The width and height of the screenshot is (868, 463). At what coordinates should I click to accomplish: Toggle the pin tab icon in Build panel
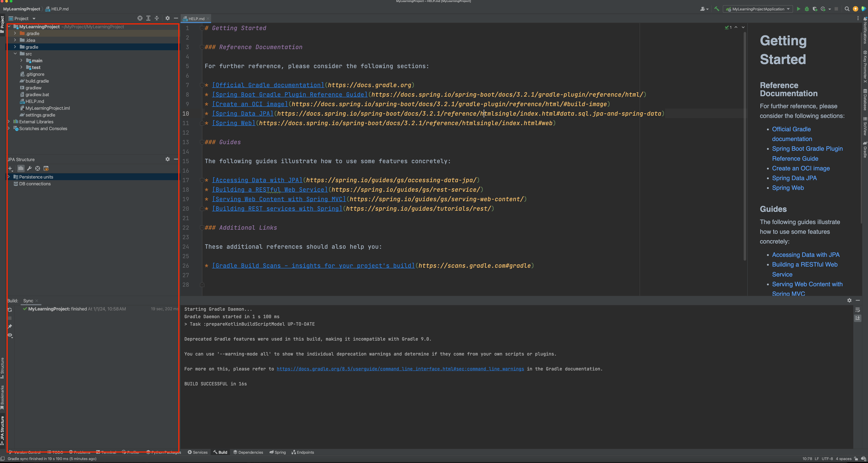(x=10, y=326)
